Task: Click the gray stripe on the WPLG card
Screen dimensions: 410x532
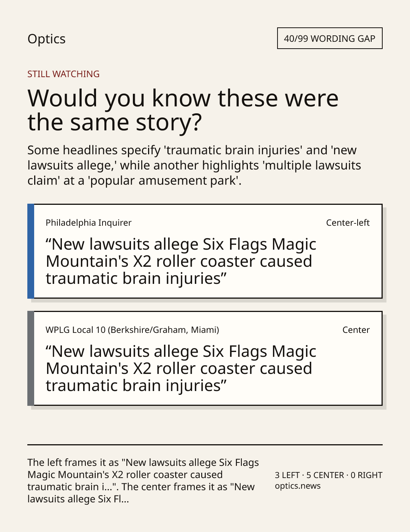Action: point(31,358)
